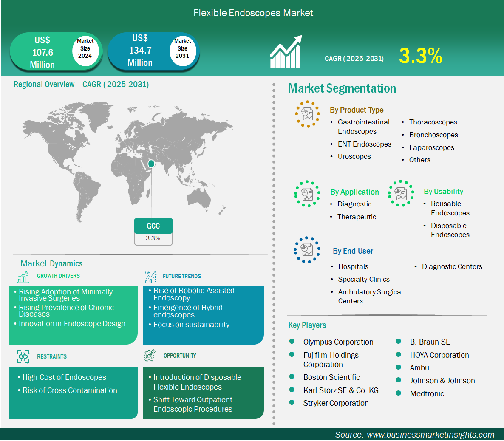Open the Regional Overview tab

81,84
